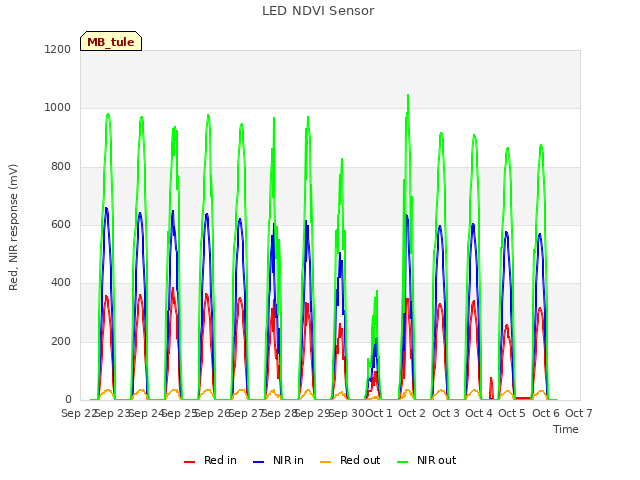640x480 pixels.
Task: Click the 200 y-axis tick label
Action: pos(61,341)
